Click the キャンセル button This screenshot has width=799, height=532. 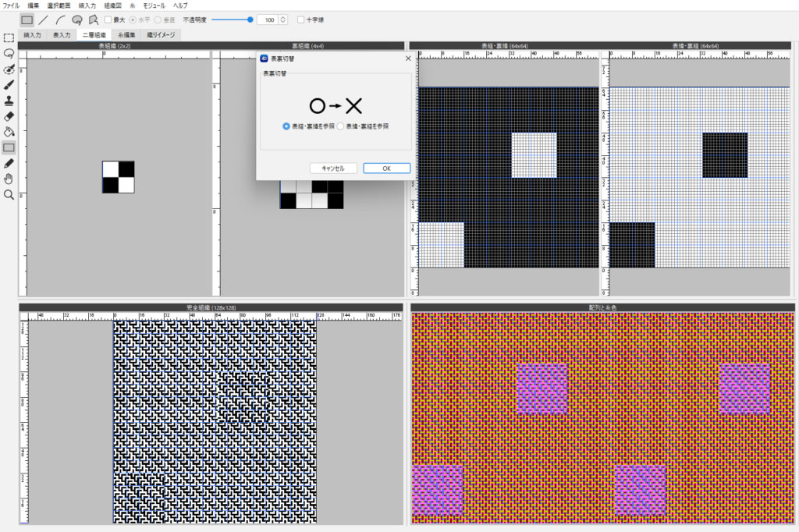[333, 168]
